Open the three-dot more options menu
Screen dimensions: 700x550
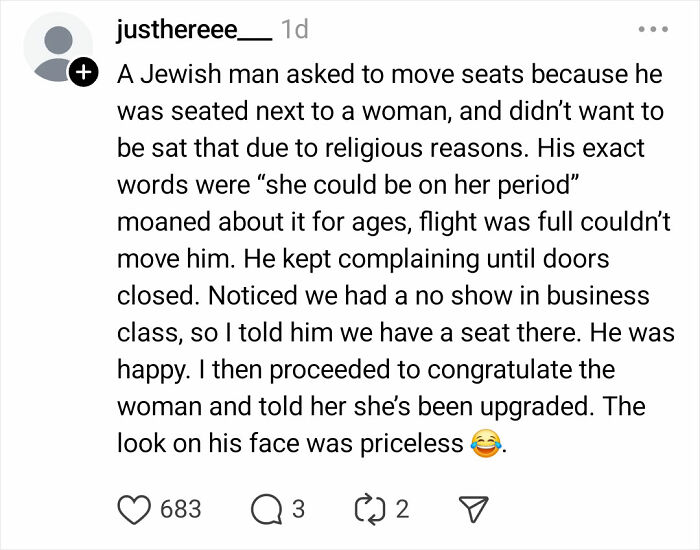point(651,30)
